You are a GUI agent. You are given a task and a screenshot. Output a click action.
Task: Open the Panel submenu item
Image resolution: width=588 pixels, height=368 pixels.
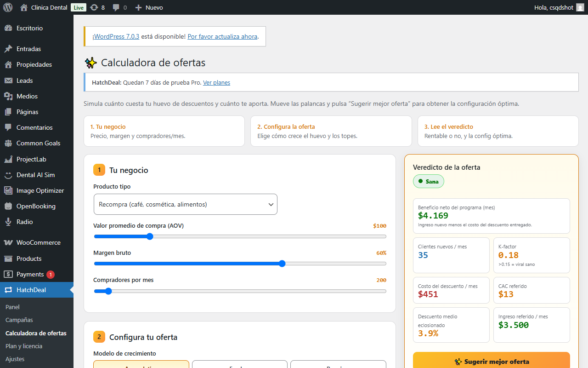(x=12, y=307)
